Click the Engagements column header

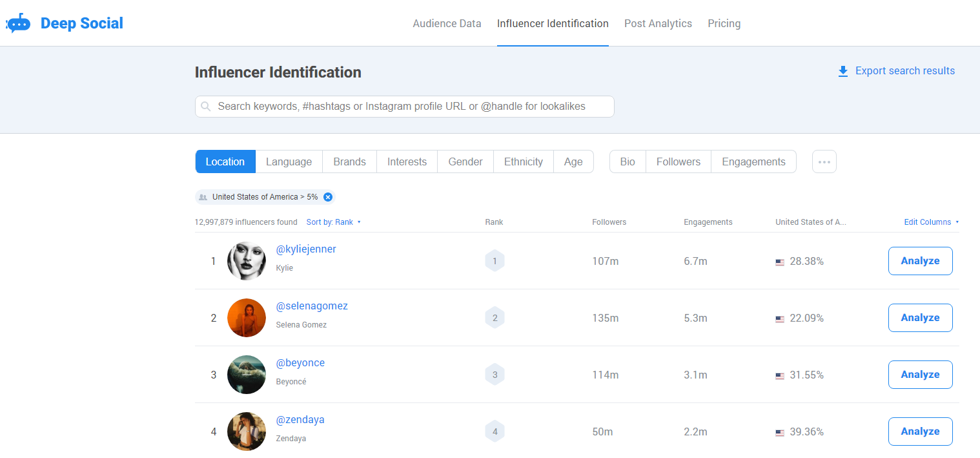[708, 222]
